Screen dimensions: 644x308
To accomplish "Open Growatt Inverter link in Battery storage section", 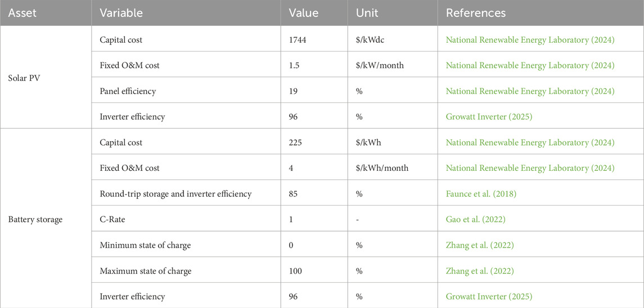I will [x=489, y=297].
